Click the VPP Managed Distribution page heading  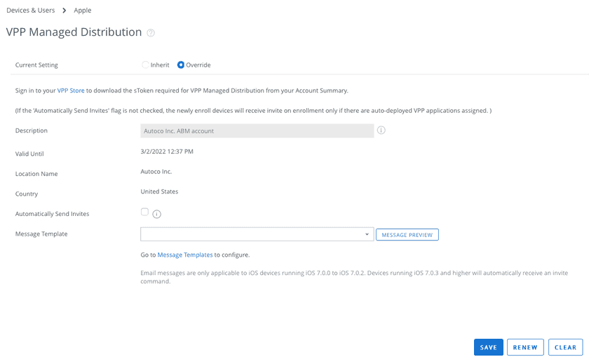74,32
